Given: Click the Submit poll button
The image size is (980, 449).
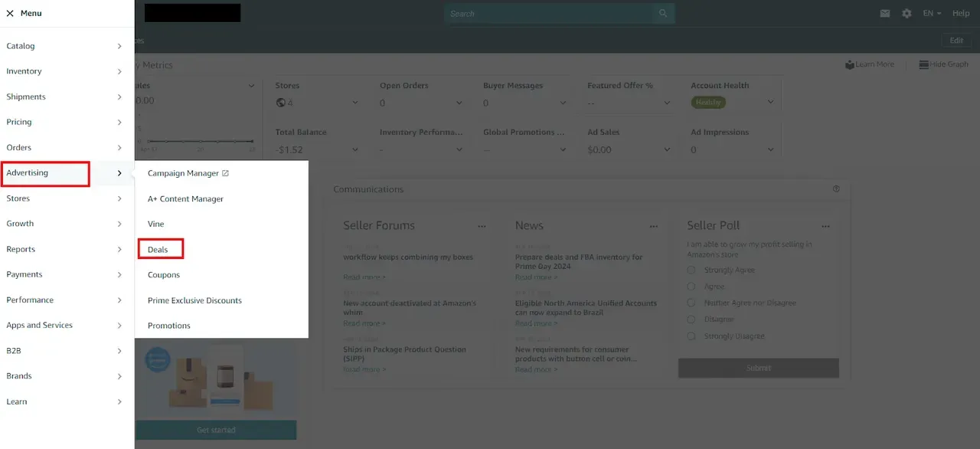Looking at the screenshot, I should [758, 369].
